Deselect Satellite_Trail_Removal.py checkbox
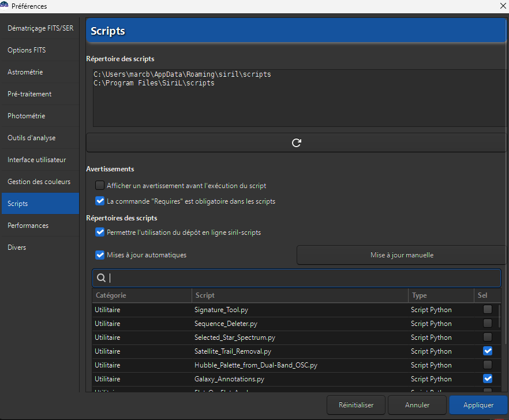Image resolution: width=509 pixels, height=420 pixels. point(488,351)
